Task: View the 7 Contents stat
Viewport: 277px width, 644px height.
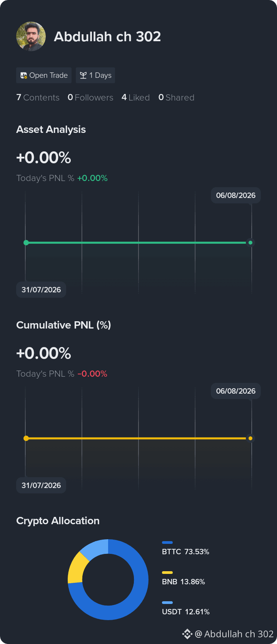Action: coord(38,97)
